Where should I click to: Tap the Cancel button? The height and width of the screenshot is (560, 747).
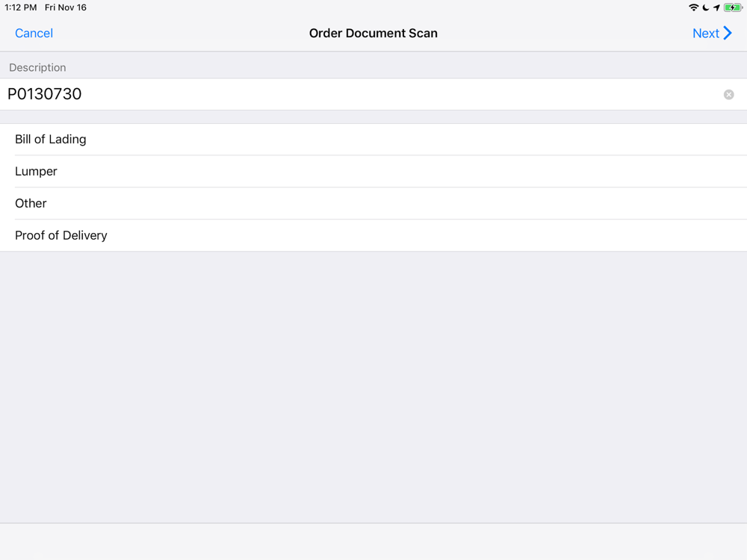(34, 34)
